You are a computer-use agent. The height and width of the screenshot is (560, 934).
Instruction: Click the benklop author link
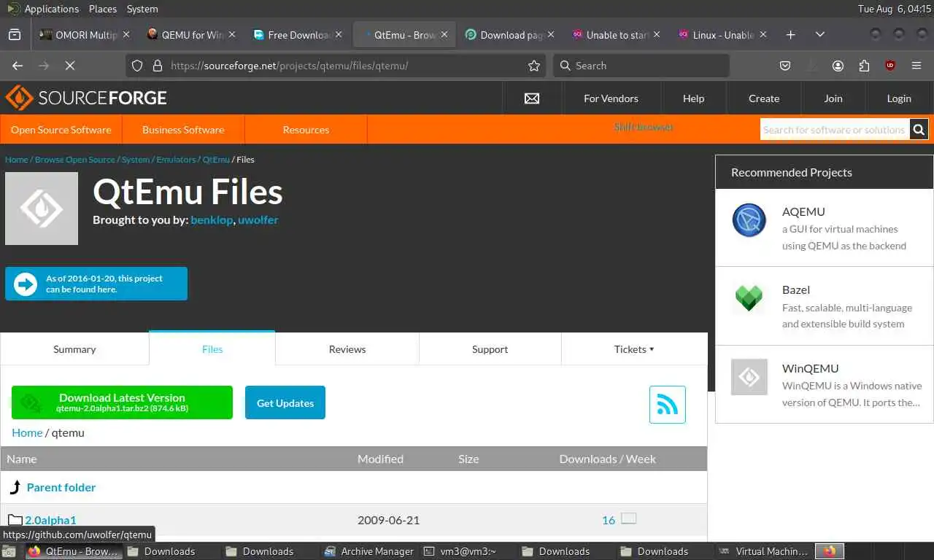click(212, 219)
